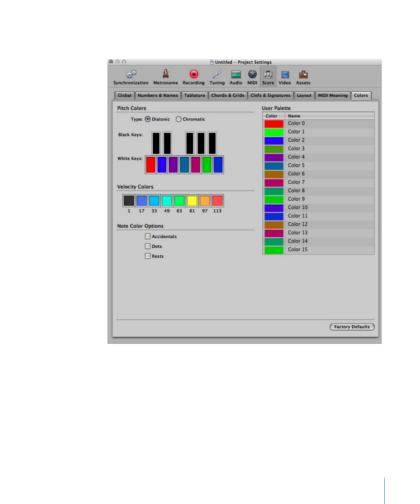Switch to Clefs & Signatures tab
This screenshot has height=504, width=420.
(270, 96)
